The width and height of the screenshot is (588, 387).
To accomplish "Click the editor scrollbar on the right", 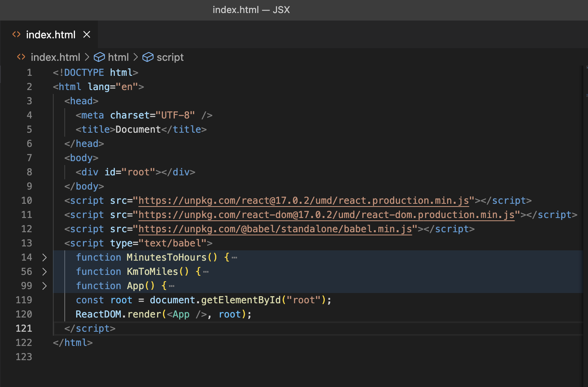I will tap(585, 226).
